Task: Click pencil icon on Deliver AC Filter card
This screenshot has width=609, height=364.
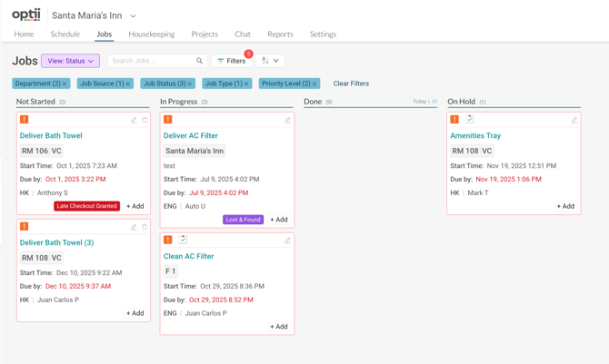Action: 288,120
